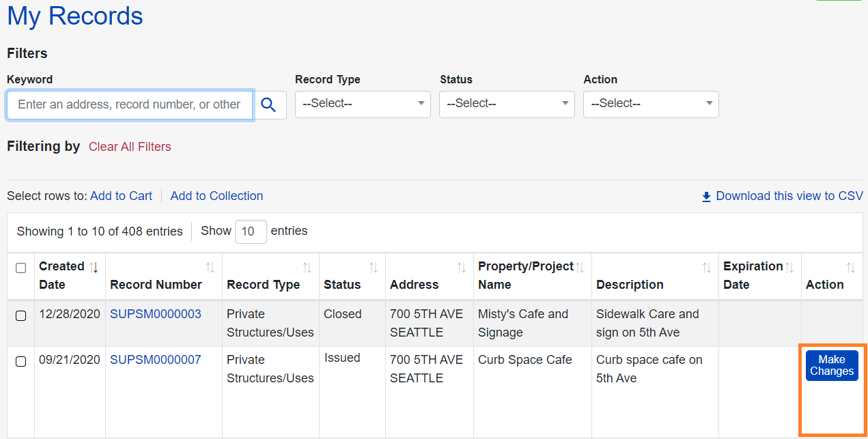The image size is (868, 439).
Task: Tick checkbox for record SUPSM0000003
Action: [20, 315]
